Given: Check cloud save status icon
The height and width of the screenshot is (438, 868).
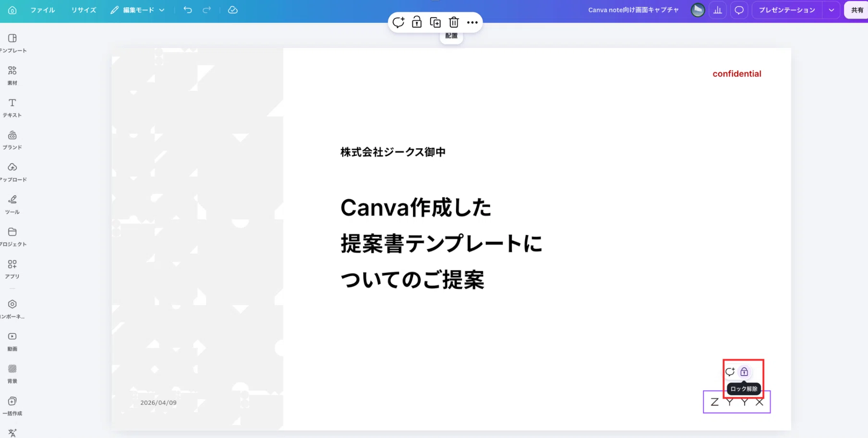Looking at the screenshot, I should [x=233, y=10].
